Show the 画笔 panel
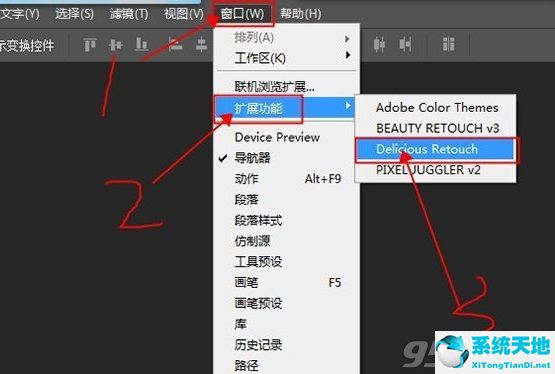555x374 pixels. [286, 282]
